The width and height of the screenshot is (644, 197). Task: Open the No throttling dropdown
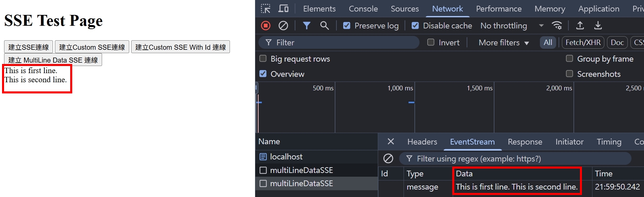pos(512,25)
